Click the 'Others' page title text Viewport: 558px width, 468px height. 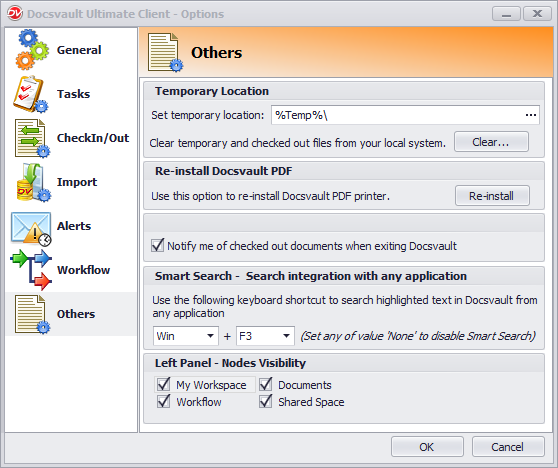[x=216, y=53]
